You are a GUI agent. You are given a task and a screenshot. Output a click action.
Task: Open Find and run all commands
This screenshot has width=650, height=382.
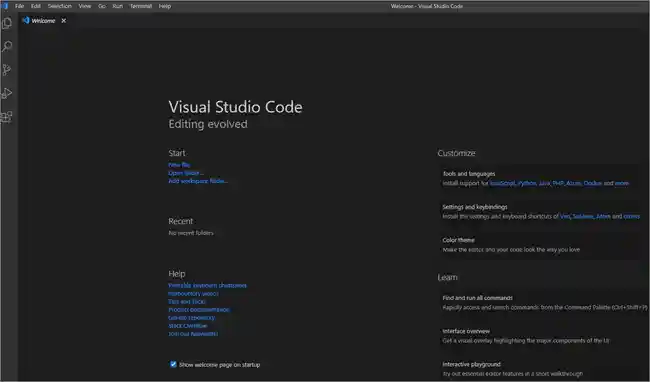point(542,303)
